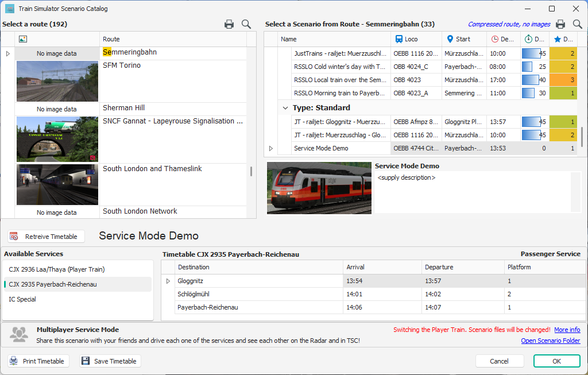Sort by difficulty star column
Image resolution: width=588 pixels, height=375 pixels.
click(x=563, y=39)
